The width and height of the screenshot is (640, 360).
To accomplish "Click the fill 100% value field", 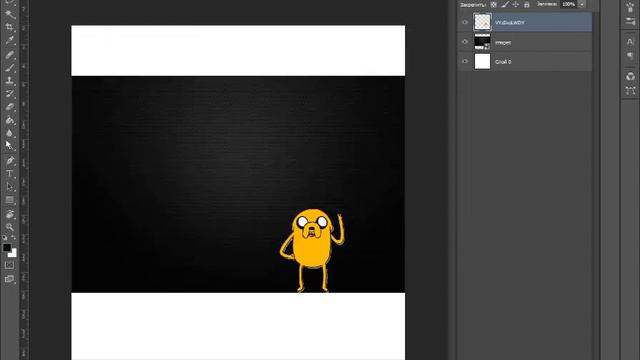I will coord(569,4).
